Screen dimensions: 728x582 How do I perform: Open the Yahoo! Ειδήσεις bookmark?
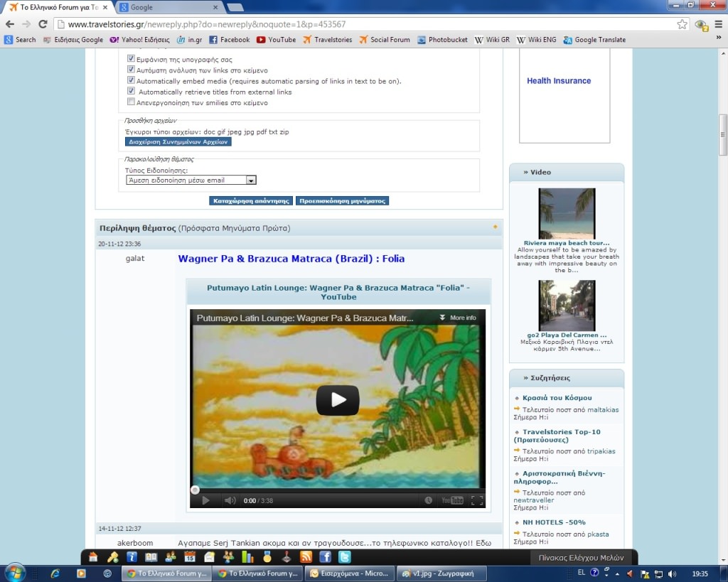click(x=140, y=40)
